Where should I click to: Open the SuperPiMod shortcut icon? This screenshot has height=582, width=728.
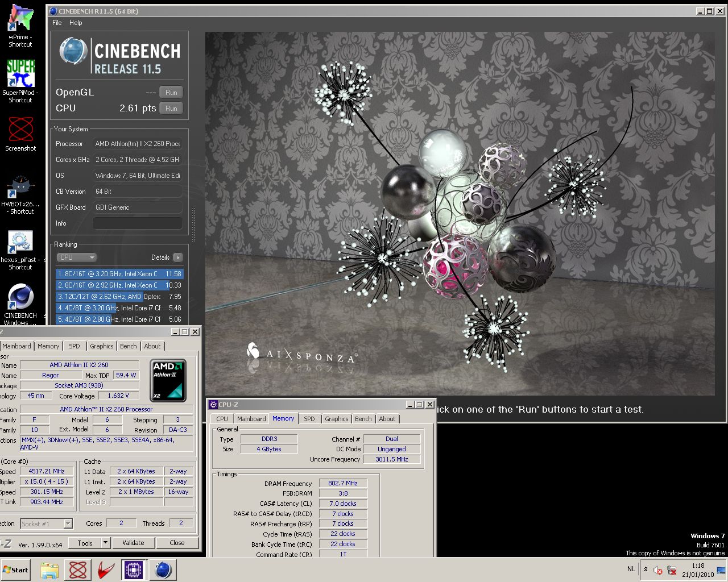point(20,81)
